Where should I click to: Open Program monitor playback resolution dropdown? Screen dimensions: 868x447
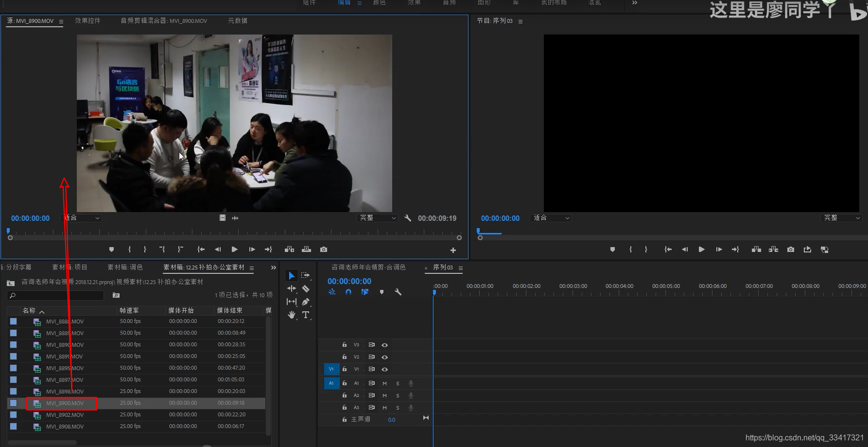point(842,218)
